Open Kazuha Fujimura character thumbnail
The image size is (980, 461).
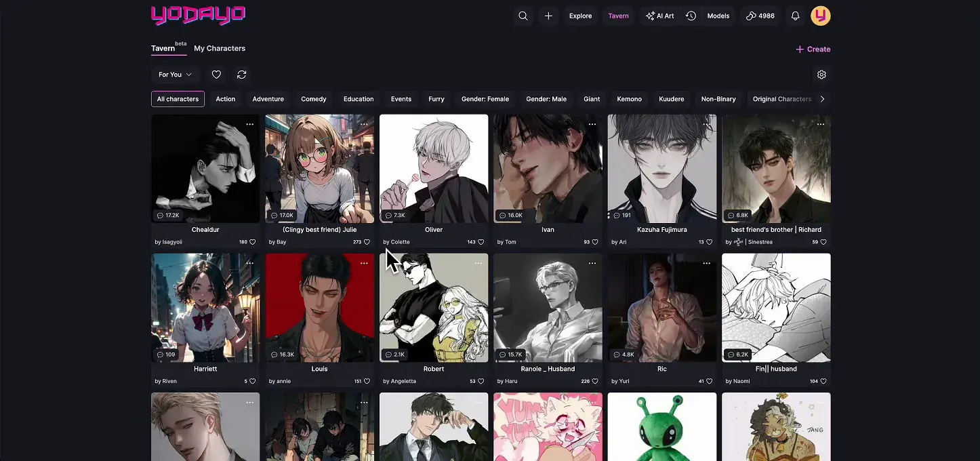point(661,168)
